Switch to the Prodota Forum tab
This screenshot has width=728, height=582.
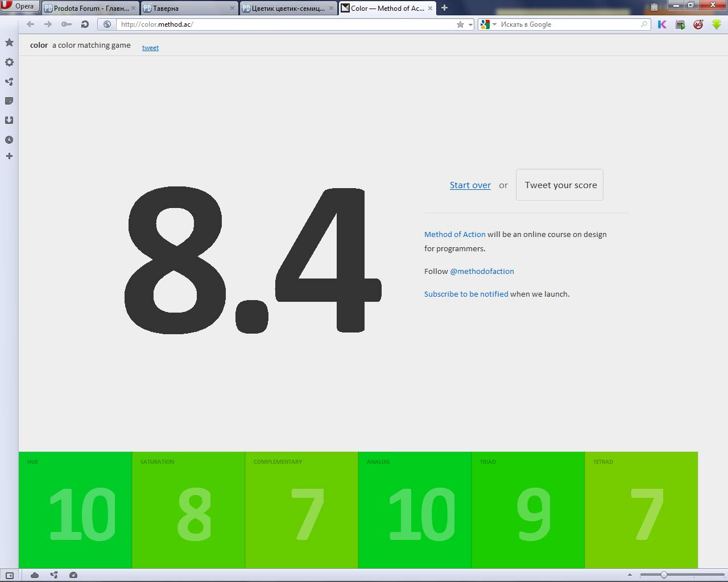click(90, 8)
